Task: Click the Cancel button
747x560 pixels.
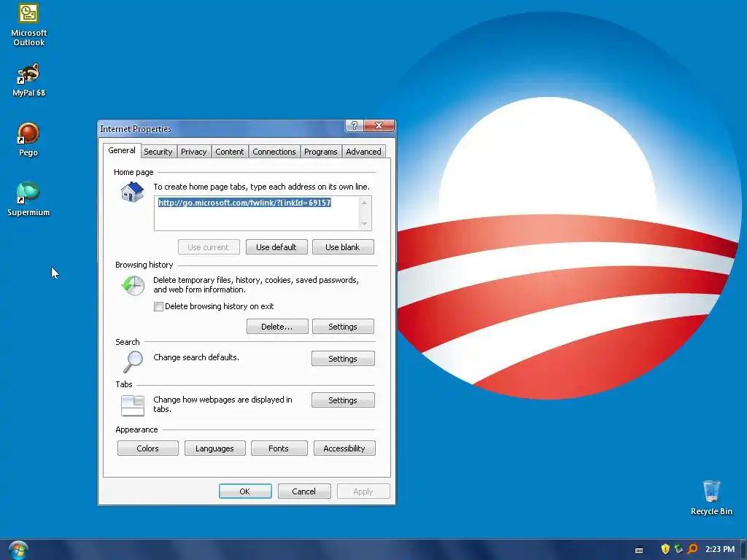Action: 304,491
